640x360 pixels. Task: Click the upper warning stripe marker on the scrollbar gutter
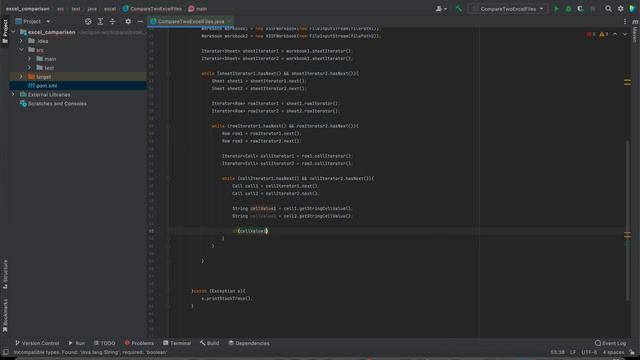[627, 82]
